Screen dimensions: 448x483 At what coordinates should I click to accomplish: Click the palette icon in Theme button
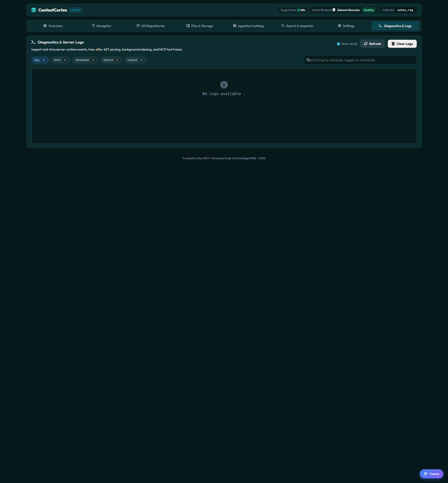(x=426, y=474)
